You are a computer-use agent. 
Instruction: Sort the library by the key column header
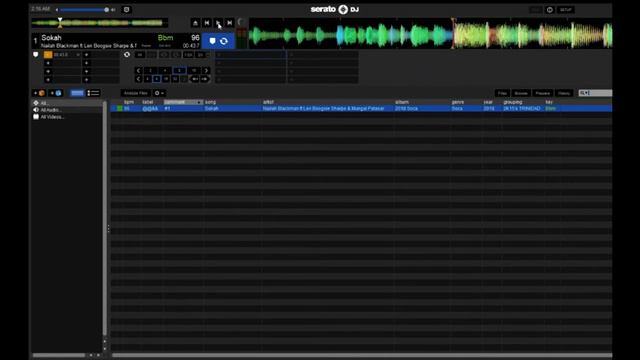549,102
